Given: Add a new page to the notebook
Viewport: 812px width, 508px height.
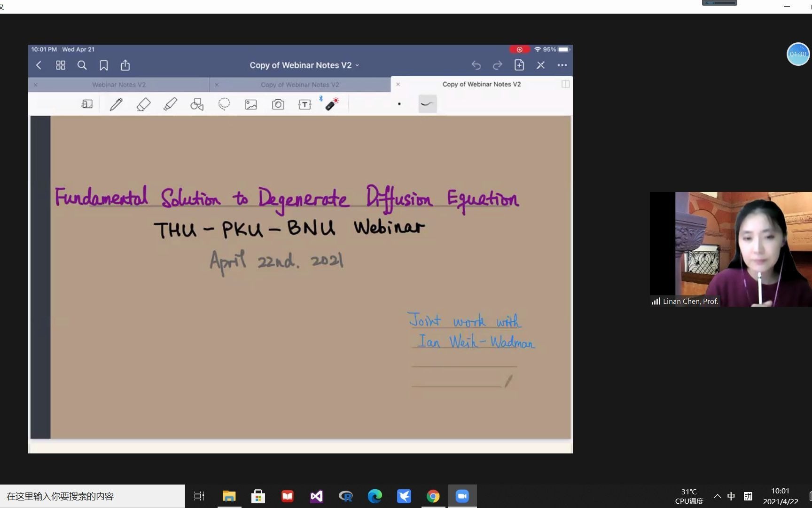Looking at the screenshot, I should pyautogui.click(x=519, y=65).
